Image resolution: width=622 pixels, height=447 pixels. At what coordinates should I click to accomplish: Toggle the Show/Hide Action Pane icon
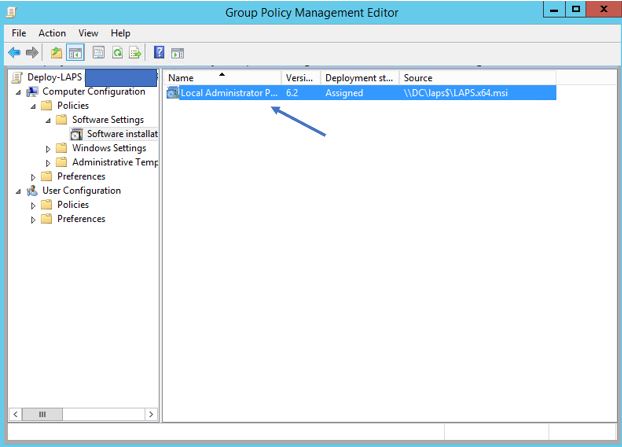click(177, 53)
